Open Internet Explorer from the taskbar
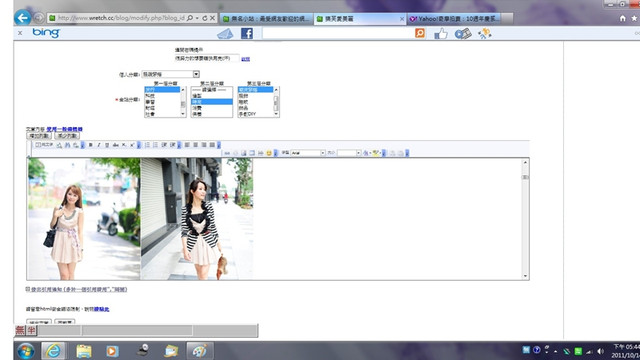Viewport: 640px width, 360px height. point(53,351)
